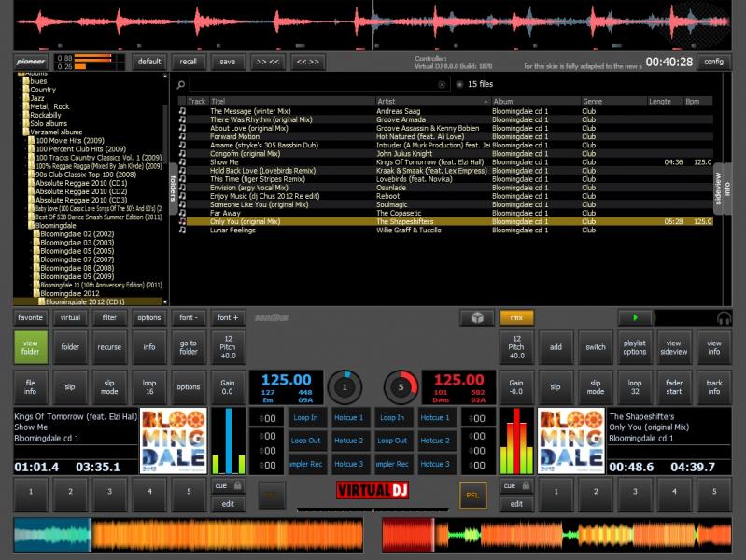
Task: Click the >> << waveform zoom button
Action: coord(268,62)
